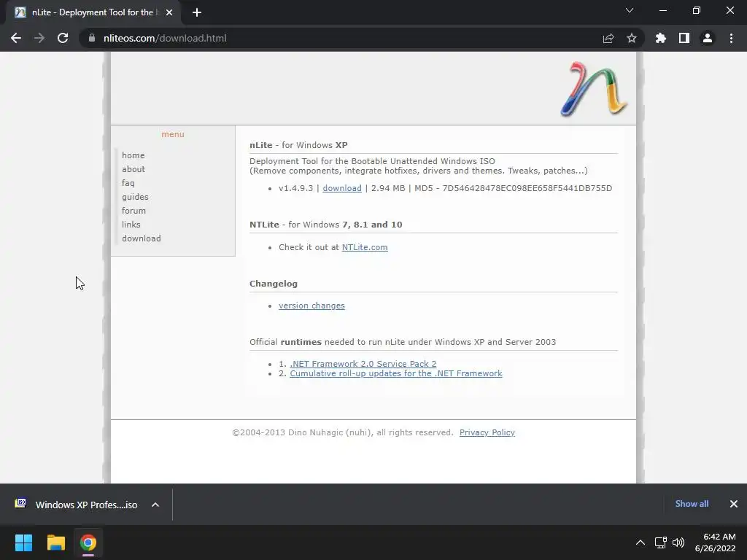
Task: Click the 2.94 MB file size text
Action: (x=388, y=188)
